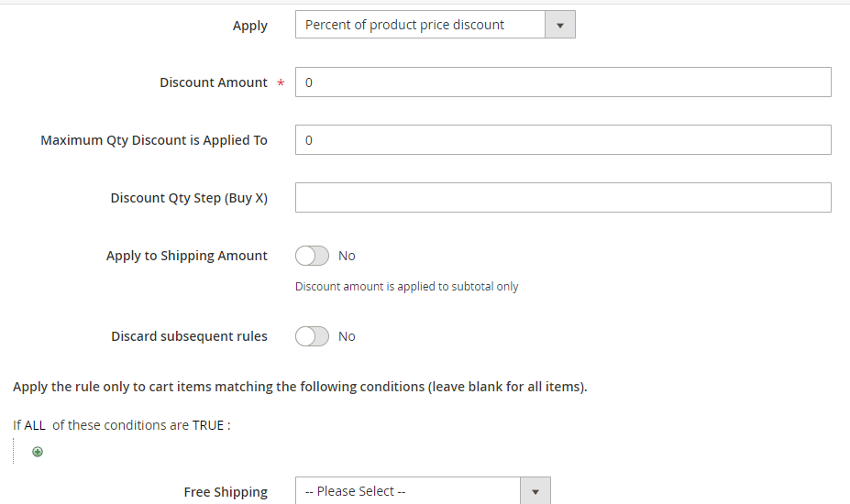Enable the Apply to Shipping Amount toggle

pos(312,256)
